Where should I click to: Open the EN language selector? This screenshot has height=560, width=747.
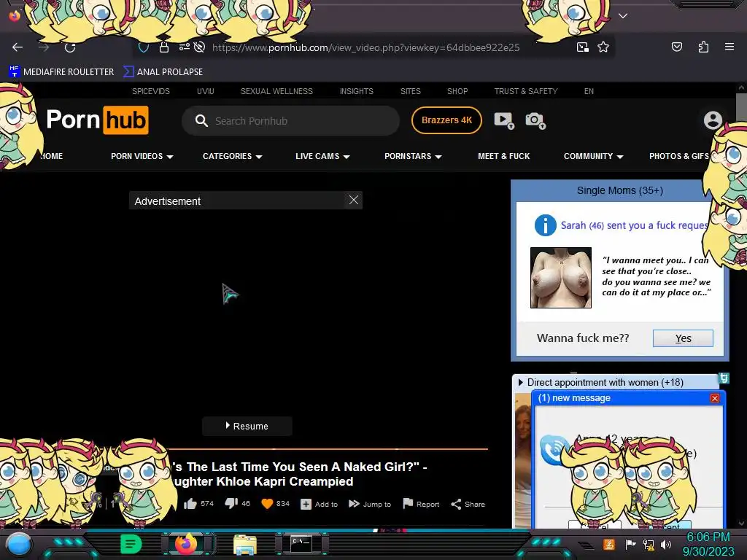click(x=589, y=91)
